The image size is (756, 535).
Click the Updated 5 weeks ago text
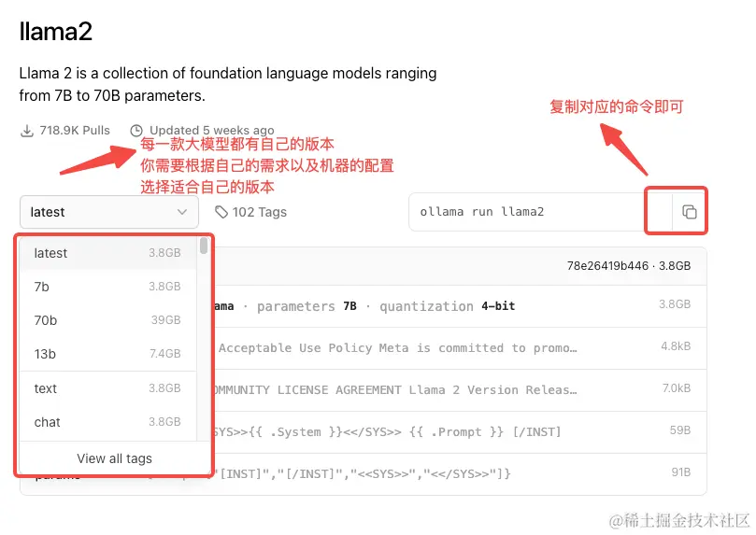pyautogui.click(x=211, y=131)
